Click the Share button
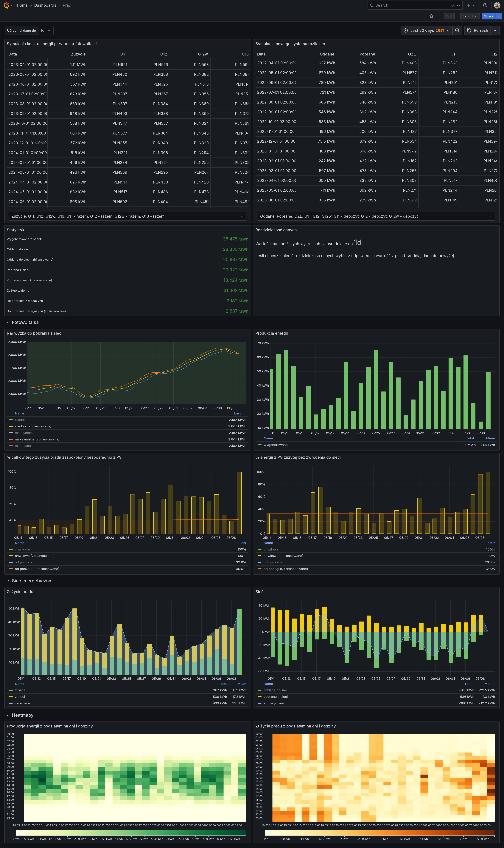Screen dimensions: 504x848 click(489, 16)
